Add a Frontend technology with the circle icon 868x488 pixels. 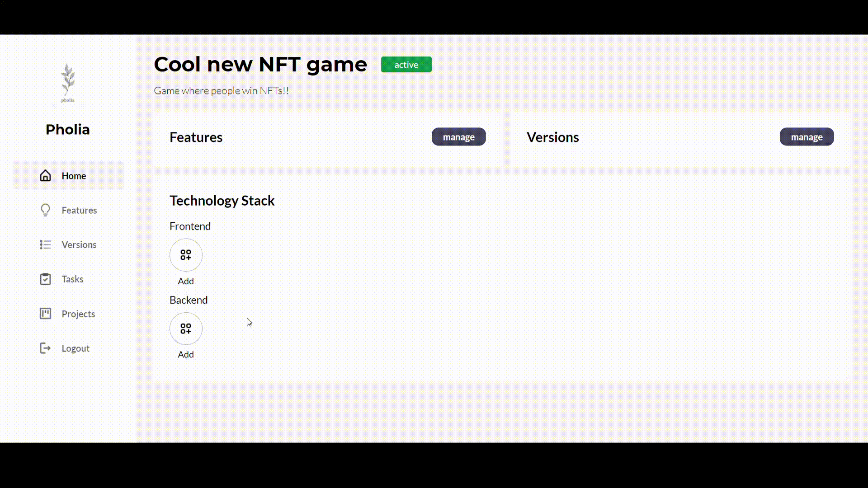[x=186, y=255]
